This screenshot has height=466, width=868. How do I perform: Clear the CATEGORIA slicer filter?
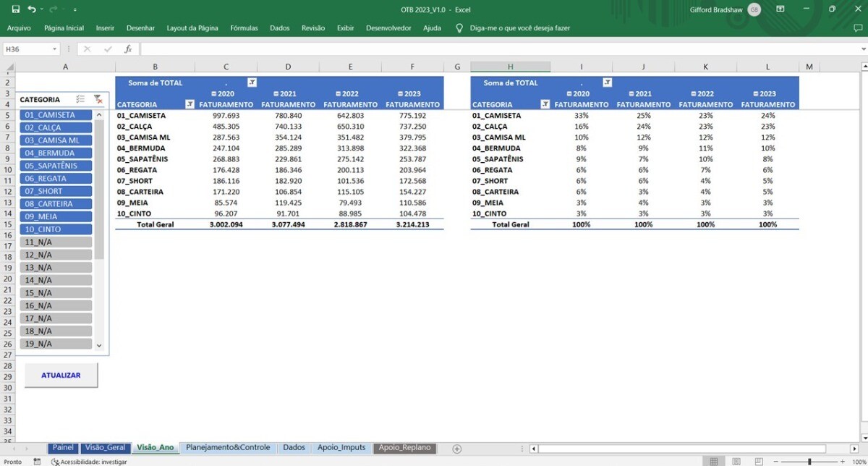pos(98,99)
